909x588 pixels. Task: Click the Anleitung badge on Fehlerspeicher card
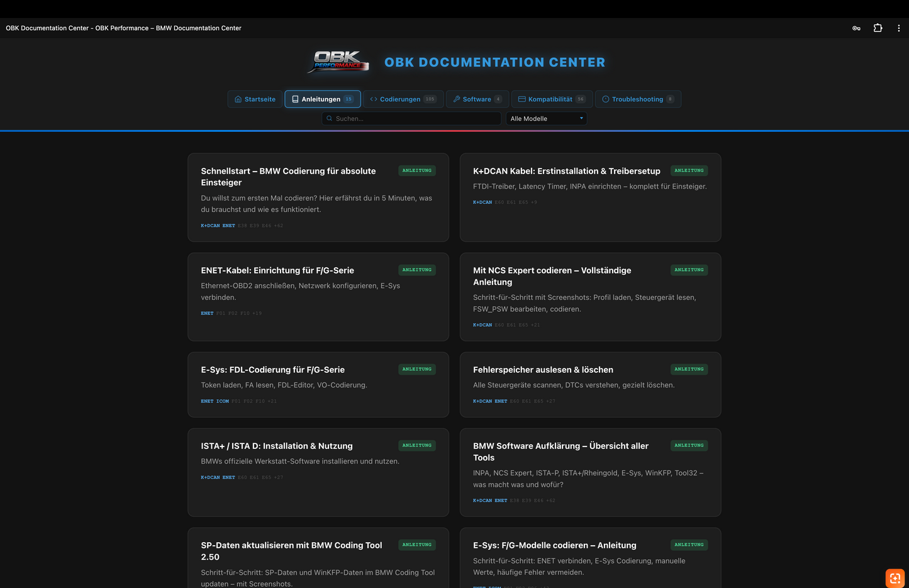[689, 369]
